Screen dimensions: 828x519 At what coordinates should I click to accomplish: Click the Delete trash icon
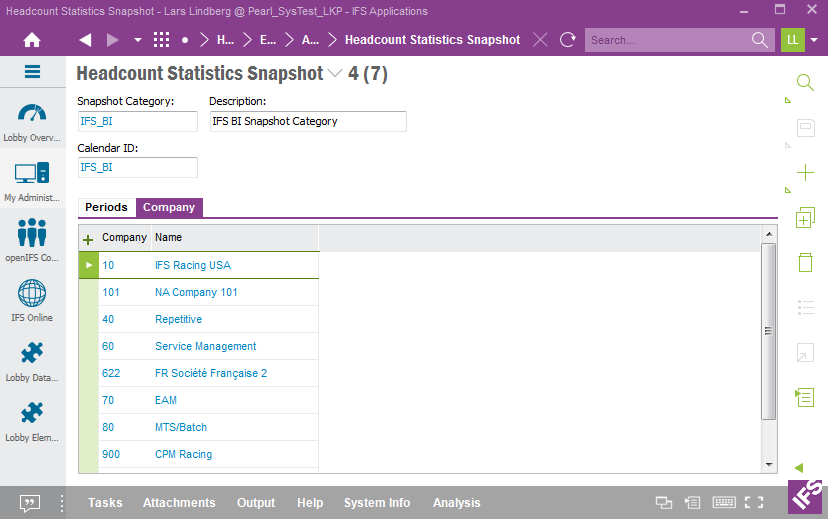tap(804, 262)
